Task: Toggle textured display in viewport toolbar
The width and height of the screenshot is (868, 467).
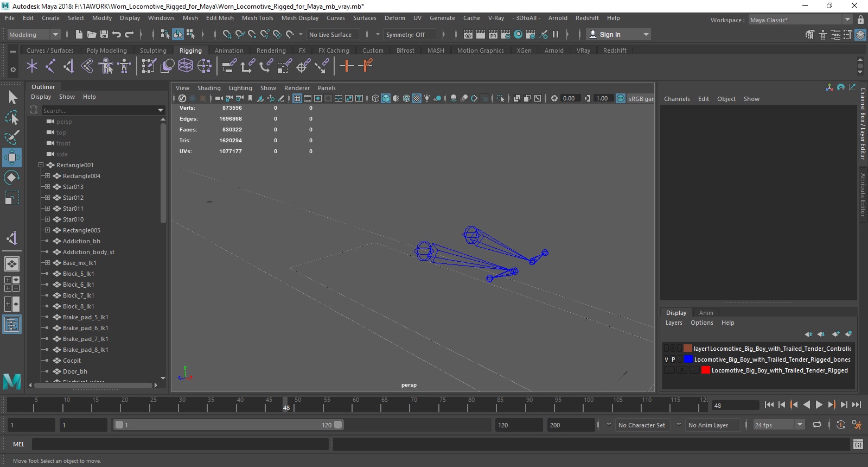Action: [416, 98]
